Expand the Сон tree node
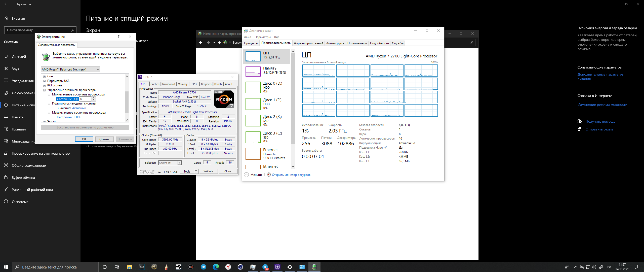 (44, 77)
